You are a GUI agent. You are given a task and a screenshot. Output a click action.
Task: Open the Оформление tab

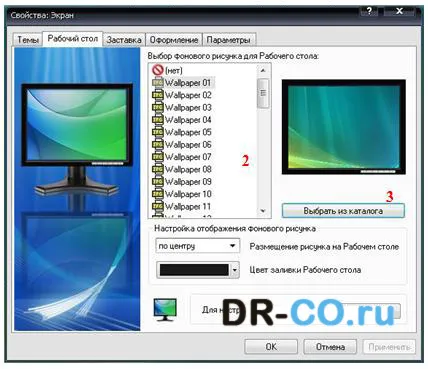[174, 40]
